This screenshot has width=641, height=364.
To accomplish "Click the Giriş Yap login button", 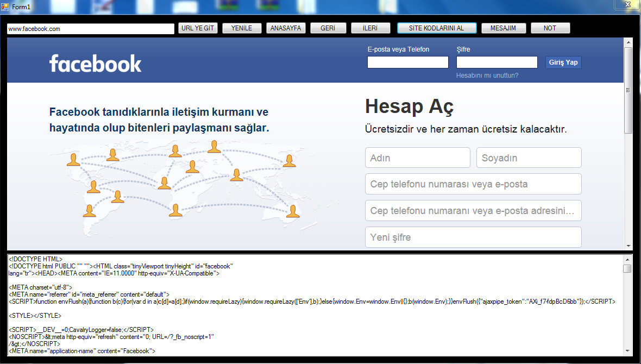I will point(563,62).
